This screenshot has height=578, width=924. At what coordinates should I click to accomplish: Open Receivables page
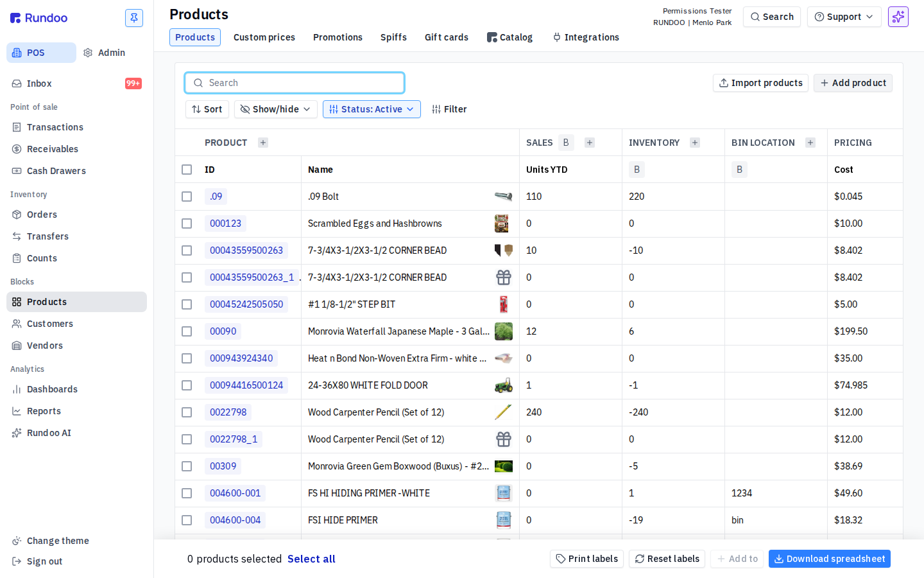point(76,149)
